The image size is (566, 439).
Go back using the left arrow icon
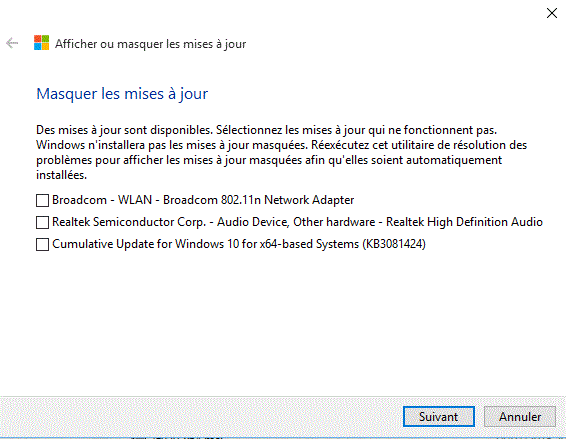(x=12, y=43)
